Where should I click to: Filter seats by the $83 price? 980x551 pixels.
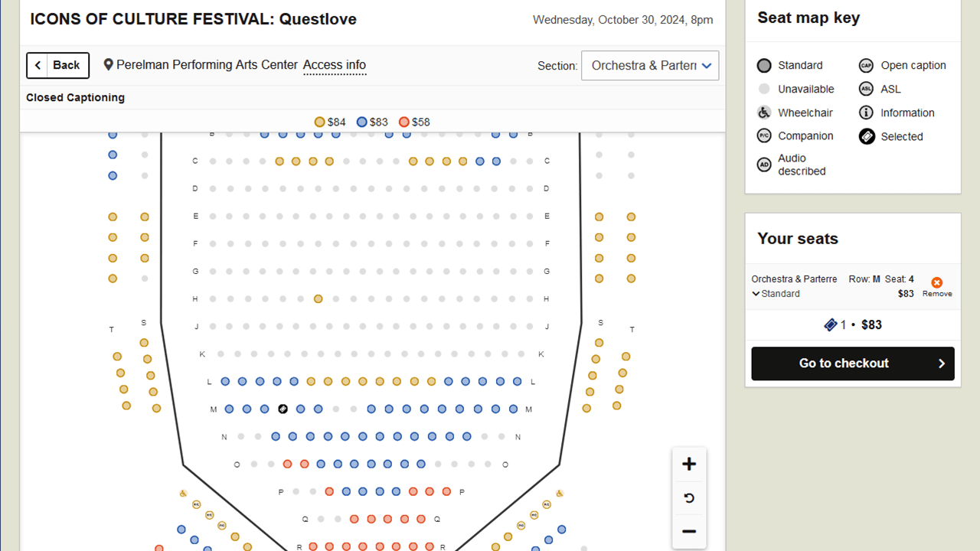(x=372, y=122)
